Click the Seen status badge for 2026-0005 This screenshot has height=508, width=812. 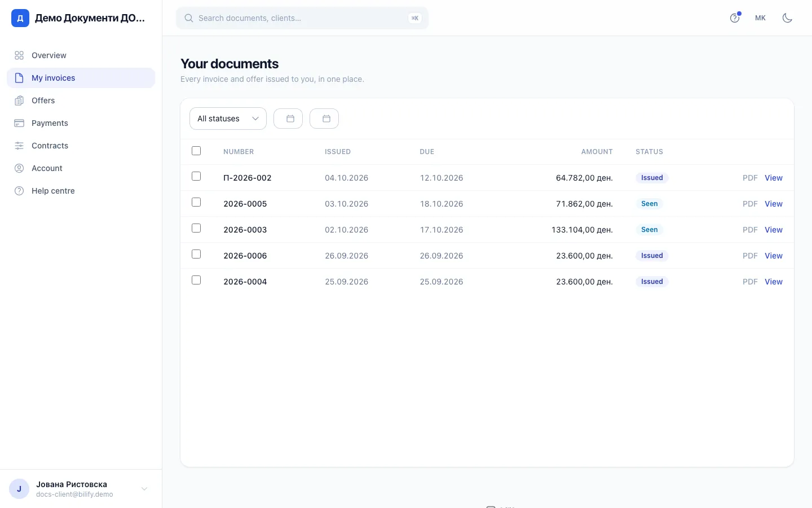650,204
